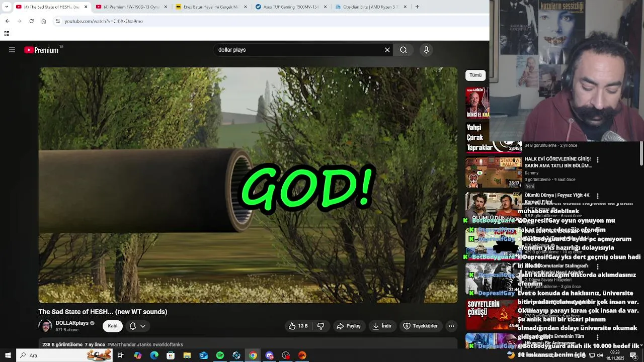Open Sovyetlerin Çöküşü video thumbnail
The height and width of the screenshot is (362, 644).
click(x=494, y=315)
